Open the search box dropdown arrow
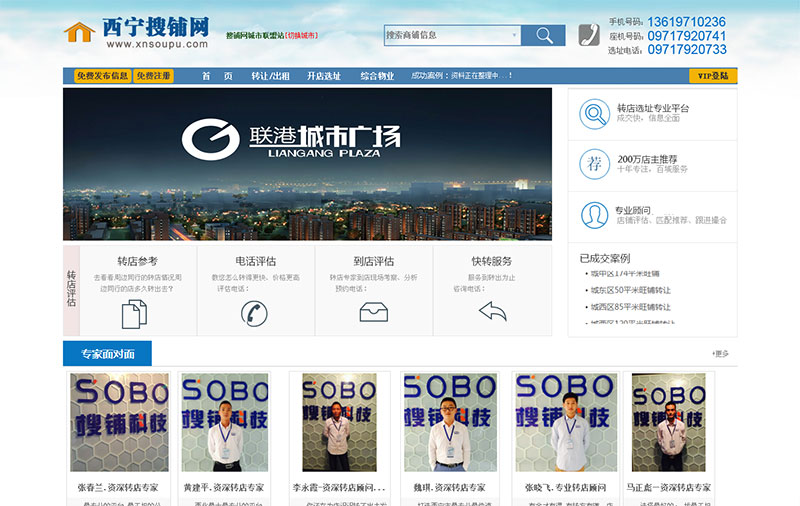 coord(514,35)
